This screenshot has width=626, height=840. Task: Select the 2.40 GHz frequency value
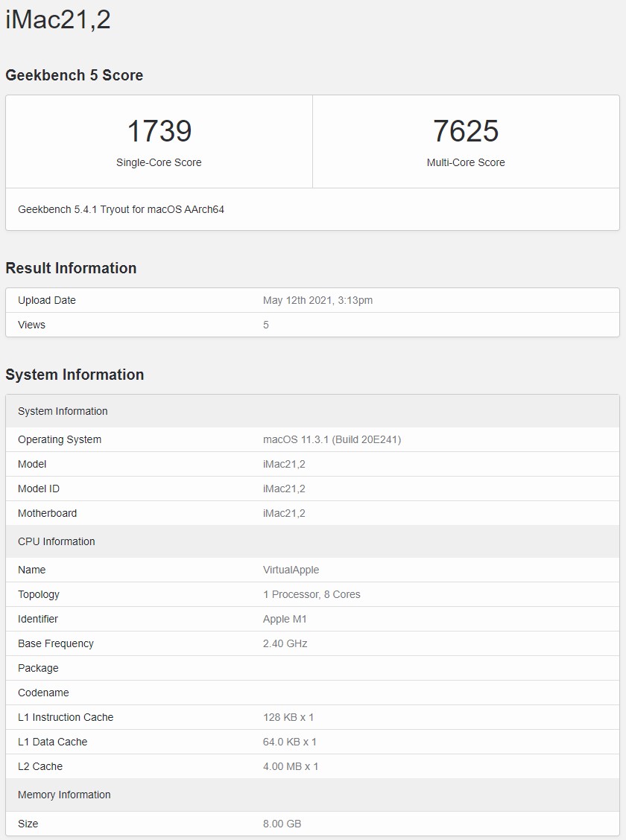click(x=285, y=643)
